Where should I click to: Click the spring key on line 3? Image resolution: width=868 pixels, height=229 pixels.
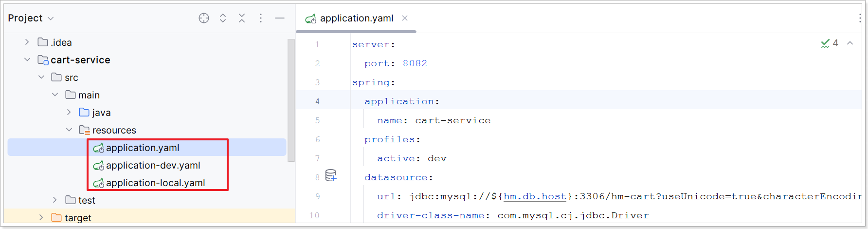pyautogui.click(x=371, y=82)
